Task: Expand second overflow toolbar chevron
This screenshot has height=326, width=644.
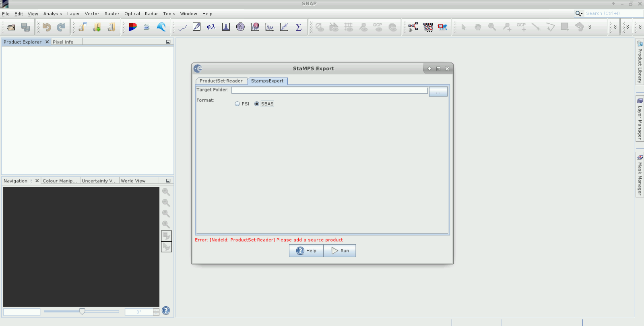Action: [627, 27]
